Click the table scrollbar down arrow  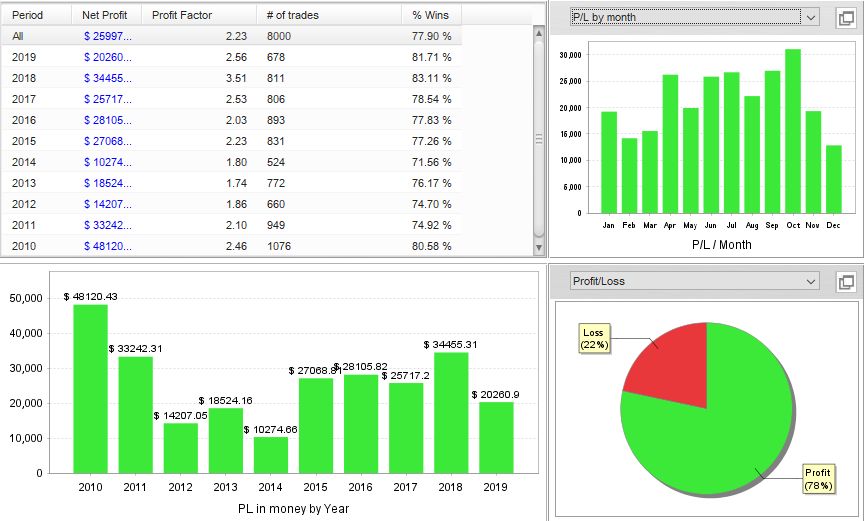coord(539,248)
